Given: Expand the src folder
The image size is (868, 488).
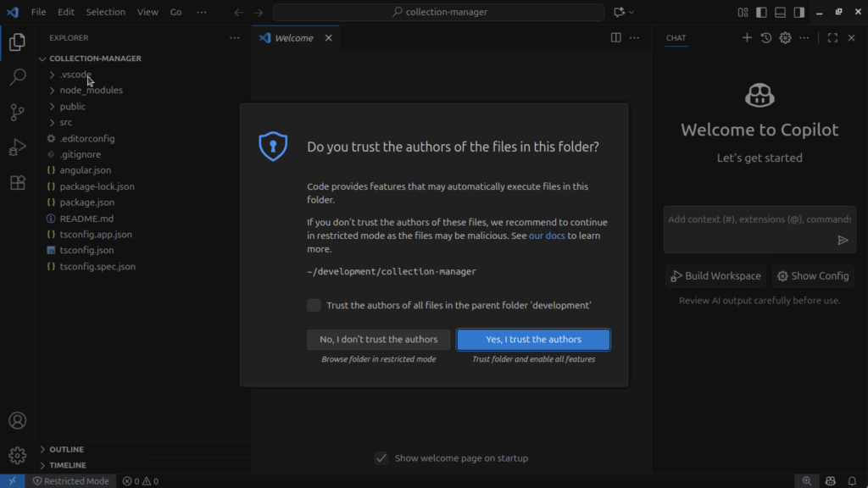Looking at the screenshot, I should [66, 123].
